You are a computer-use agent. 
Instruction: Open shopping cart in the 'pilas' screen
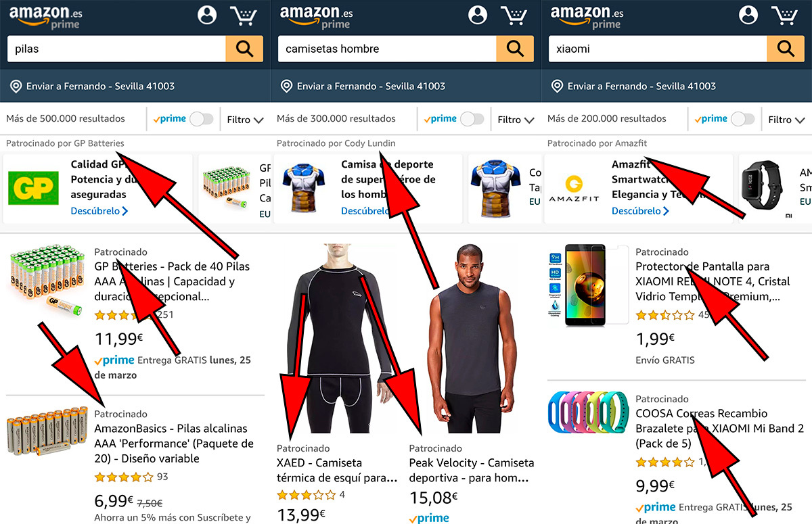[x=244, y=16]
